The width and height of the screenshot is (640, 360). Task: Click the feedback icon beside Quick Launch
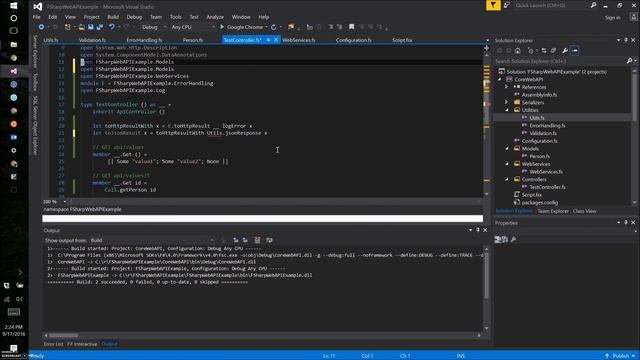point(507,5)
